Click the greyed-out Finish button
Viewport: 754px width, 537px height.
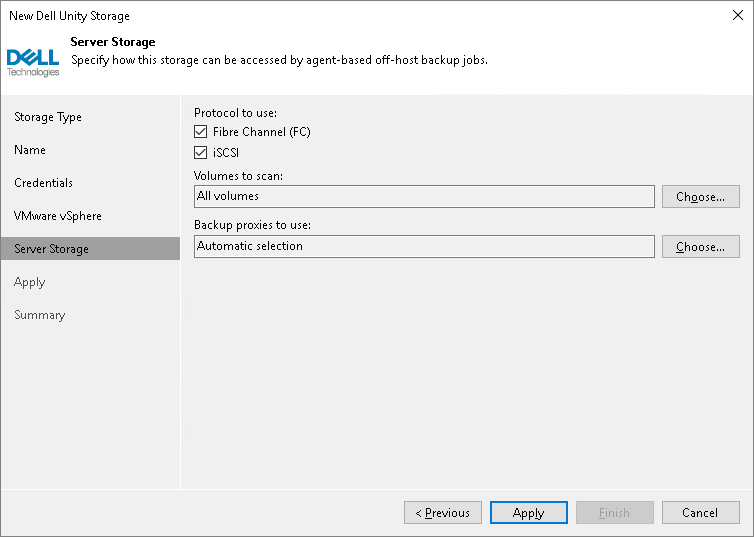[615, 512]
